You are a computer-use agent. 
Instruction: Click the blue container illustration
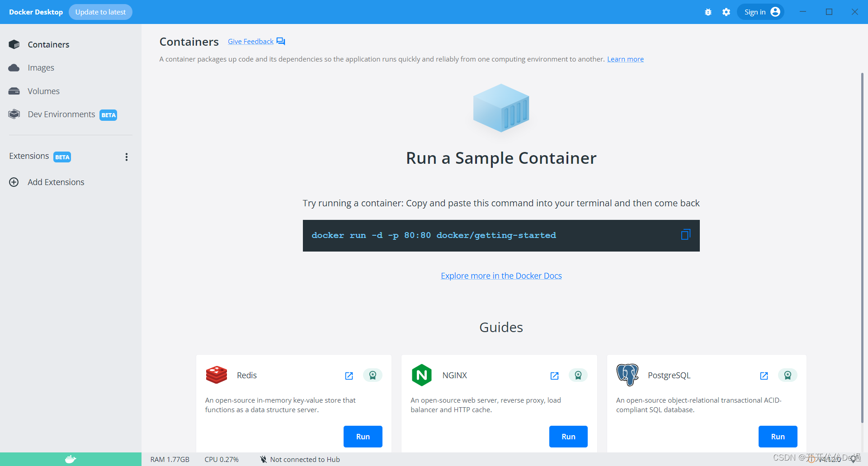[x=501, y=108]
